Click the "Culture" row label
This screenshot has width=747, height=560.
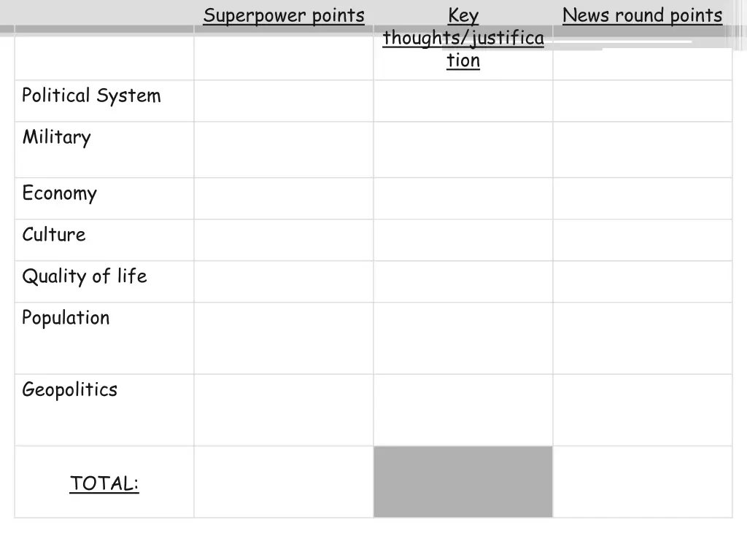(x=54, y=235)
